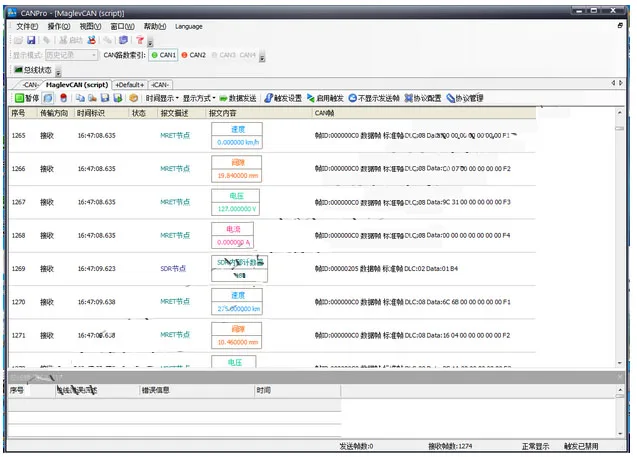Switch to the MaglevCAN (script) tab

pos(77,84)
